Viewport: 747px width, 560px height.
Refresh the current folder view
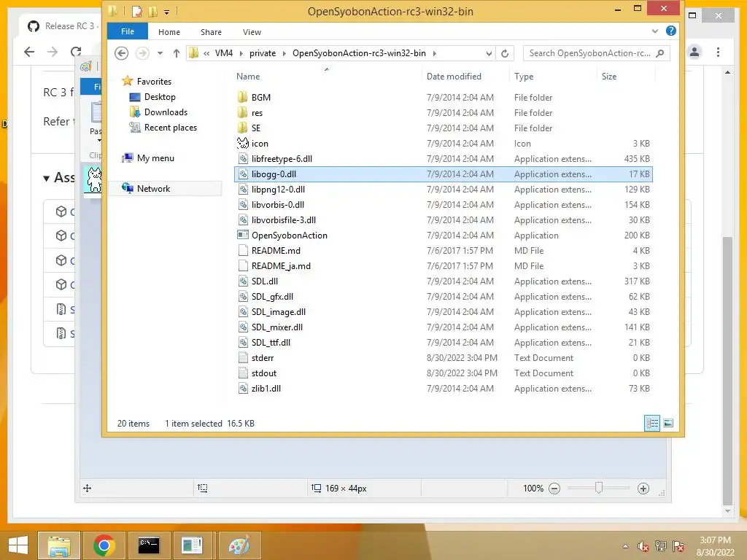coord(505,53)
